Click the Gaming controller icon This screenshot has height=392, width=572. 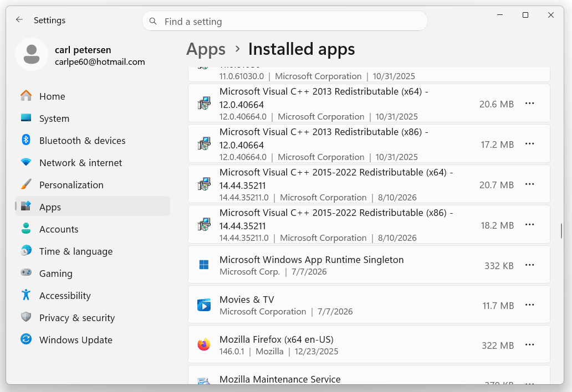[x=26, y=272]
